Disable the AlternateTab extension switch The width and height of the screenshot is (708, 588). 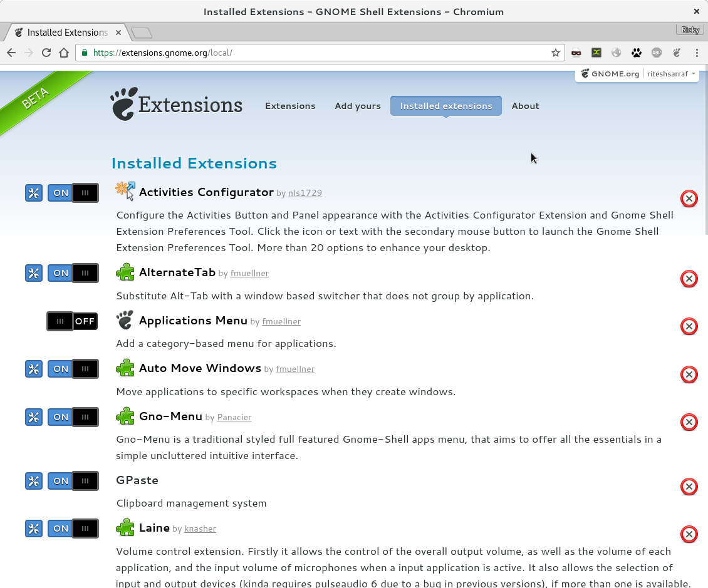click(x=73, y=273)
